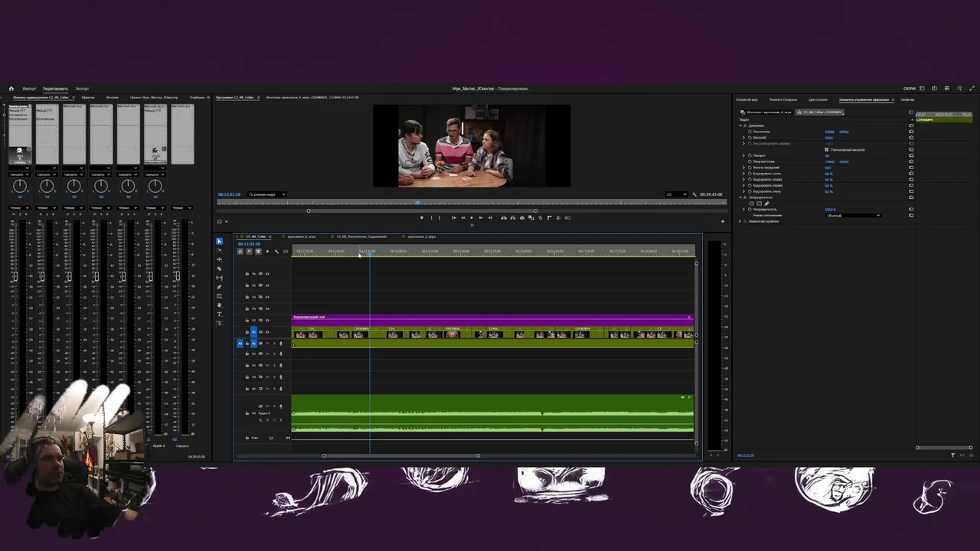Collapse the Motion (Движение) effect group

[740, 126]
